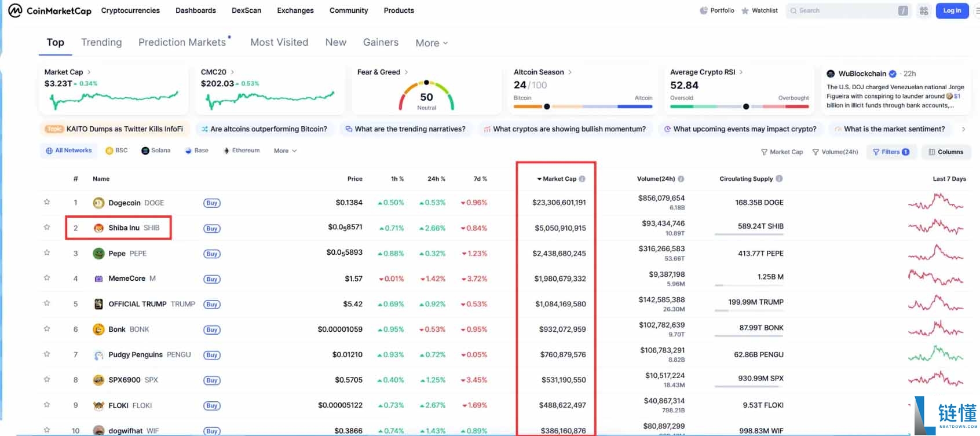Click the Pepe frog coin icon

(x=98, y=254)
